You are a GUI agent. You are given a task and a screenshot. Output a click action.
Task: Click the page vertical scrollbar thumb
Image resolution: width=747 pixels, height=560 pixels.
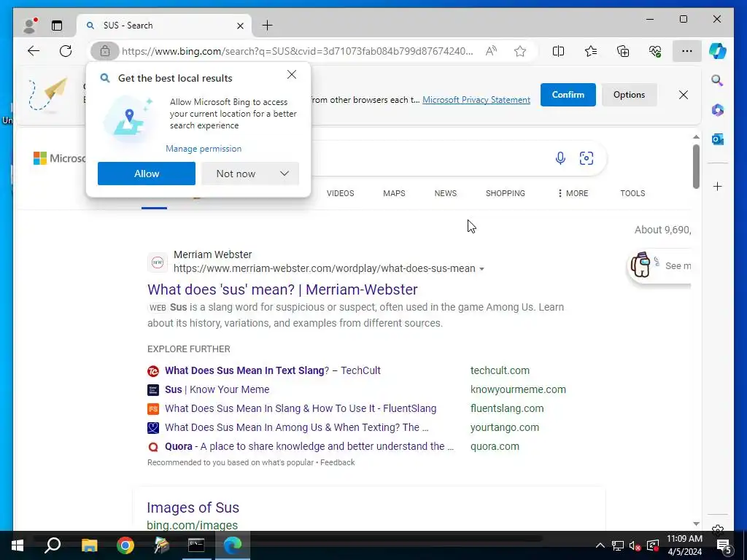click(696, 166)
